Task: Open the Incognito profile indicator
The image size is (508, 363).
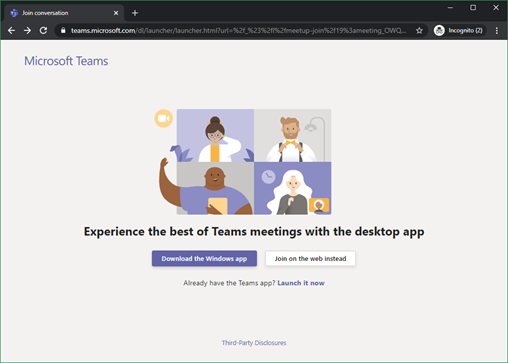Action: tap(460, 30)
